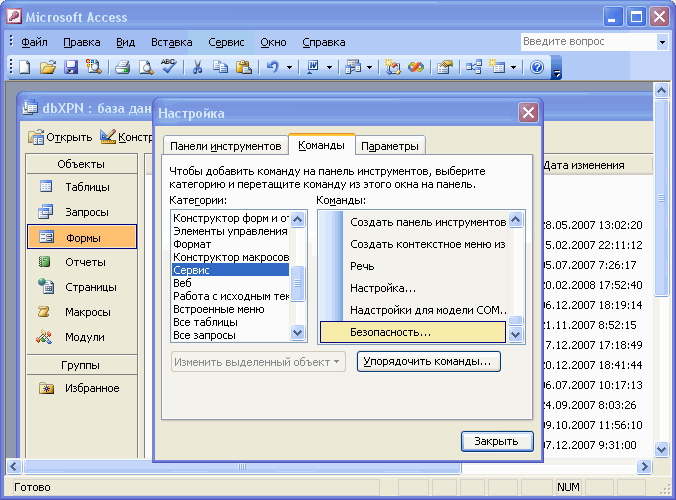Select Отчеты in the Objects pane
The width and height of the screenshot is (676, 500).
82,262
